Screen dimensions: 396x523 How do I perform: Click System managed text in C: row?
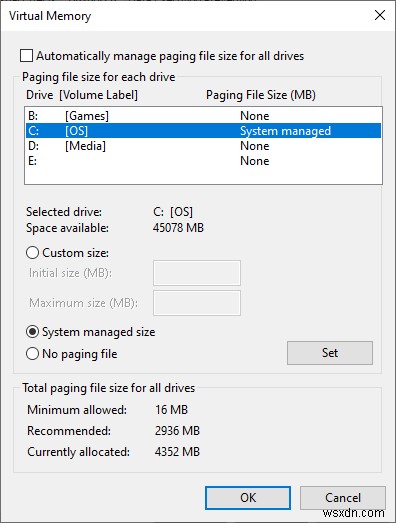click(286, 131)
